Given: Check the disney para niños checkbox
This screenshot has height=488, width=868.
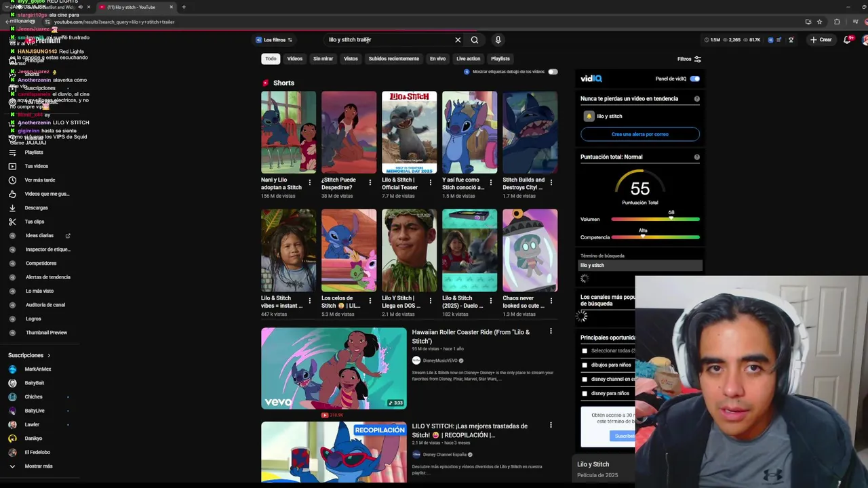Looking at the screenshot, I should tap(585, 394).
